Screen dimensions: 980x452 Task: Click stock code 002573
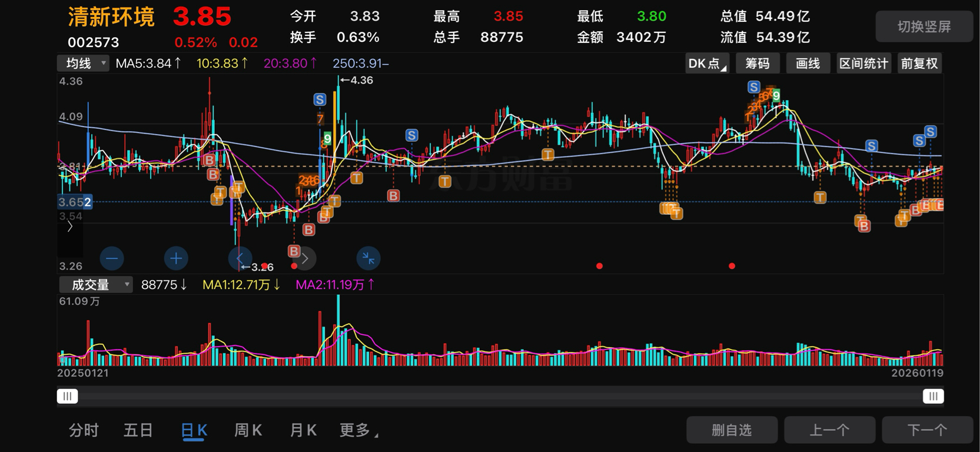(93, 42)
